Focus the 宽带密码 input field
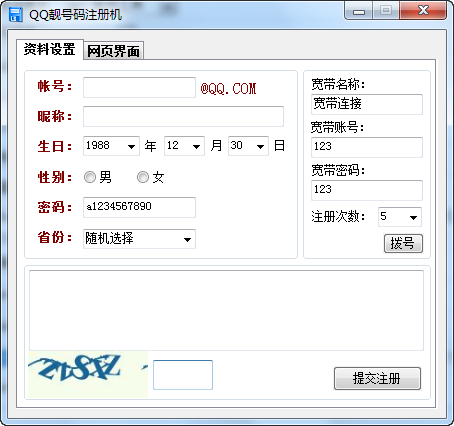 [x=367, y=190]
